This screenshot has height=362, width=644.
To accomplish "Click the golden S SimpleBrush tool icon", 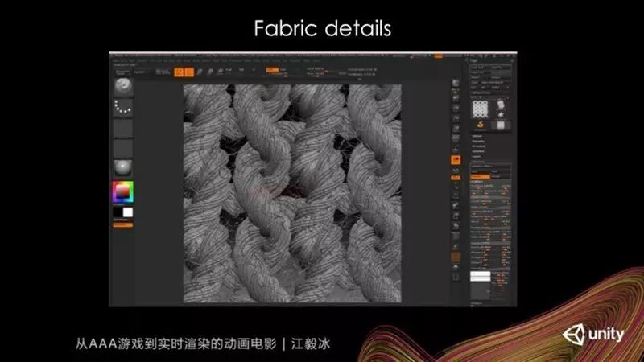I will 480,125.
